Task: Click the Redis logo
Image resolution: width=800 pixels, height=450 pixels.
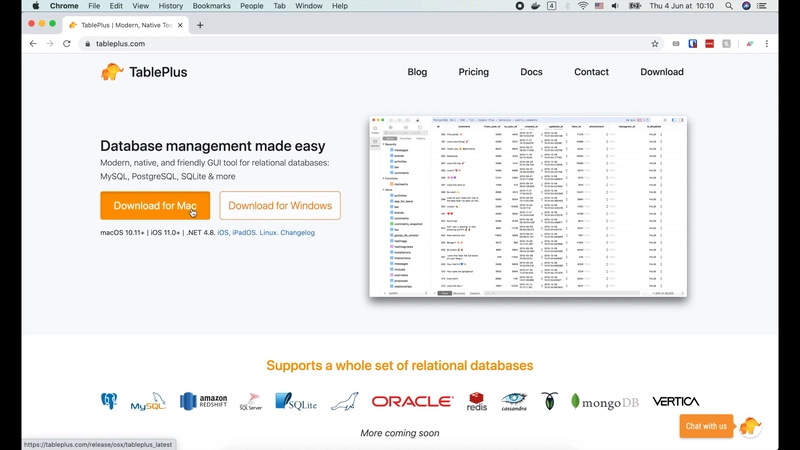Action: click(x=477, y=402)
